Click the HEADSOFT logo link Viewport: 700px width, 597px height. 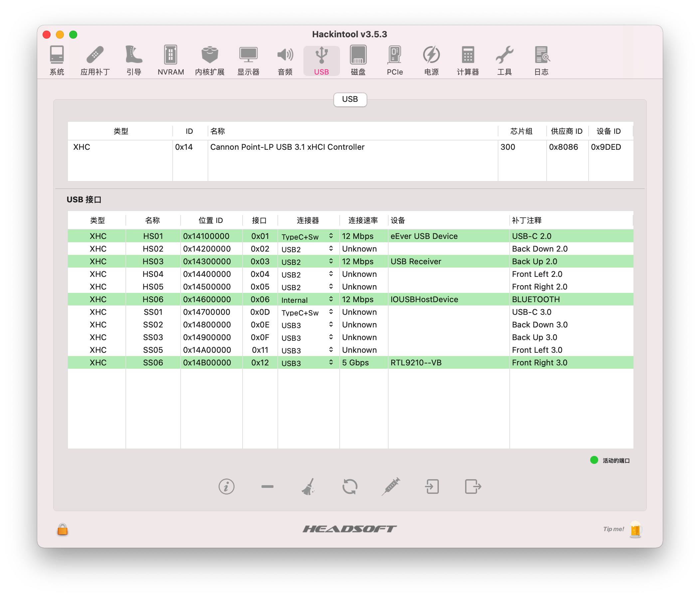350,529
